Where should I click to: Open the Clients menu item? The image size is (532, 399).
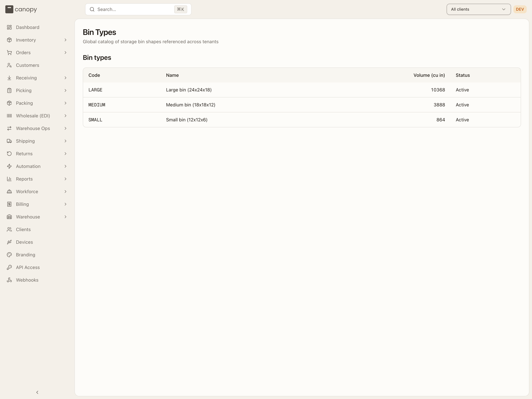point(37,229)
